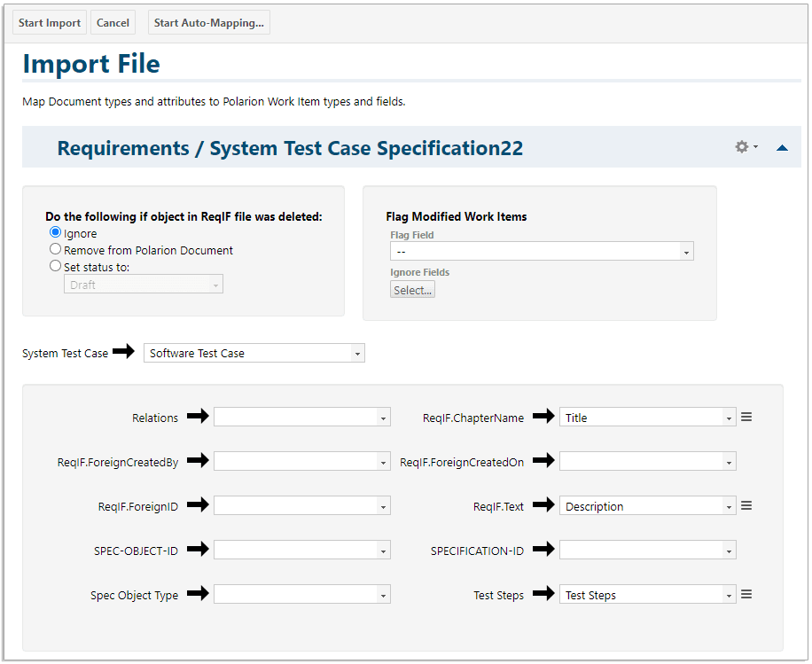Open the gear settings menu in section header
The width and height of the screenshot is (812, 664).
pos(746,147)
